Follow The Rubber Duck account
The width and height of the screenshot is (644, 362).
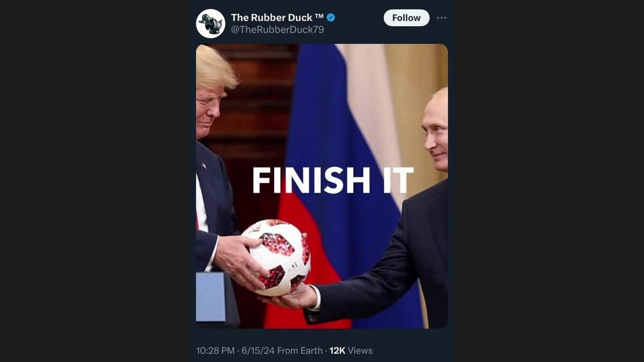[407, 18]
